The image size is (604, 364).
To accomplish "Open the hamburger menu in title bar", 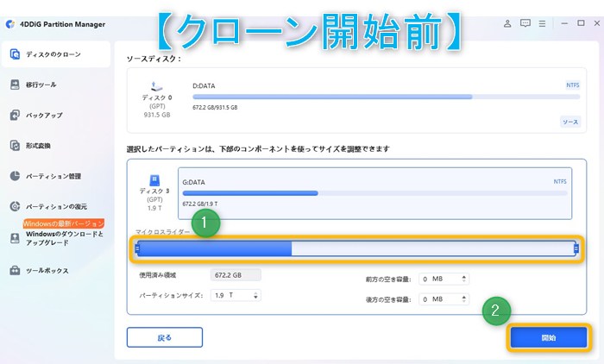I will tap(544, 24).
